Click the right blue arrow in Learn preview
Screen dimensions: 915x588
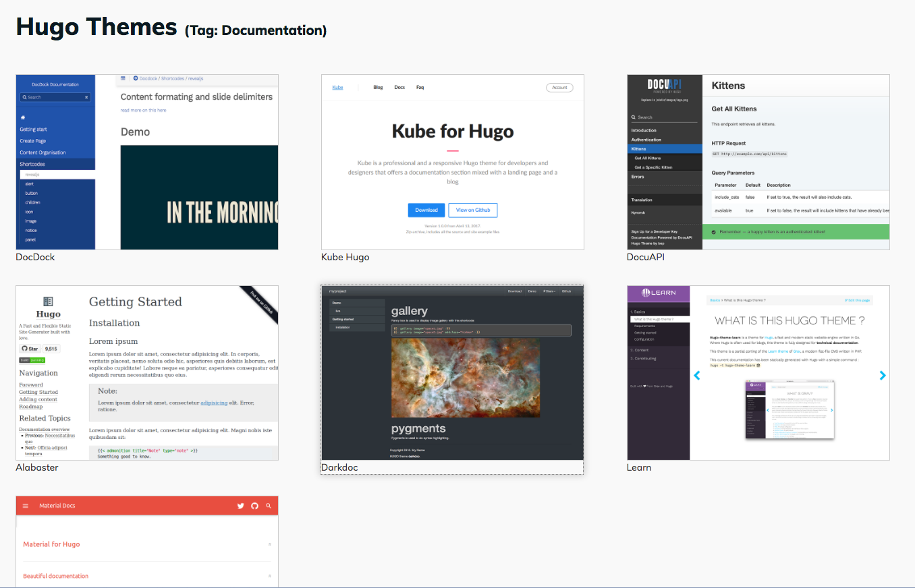883,376
